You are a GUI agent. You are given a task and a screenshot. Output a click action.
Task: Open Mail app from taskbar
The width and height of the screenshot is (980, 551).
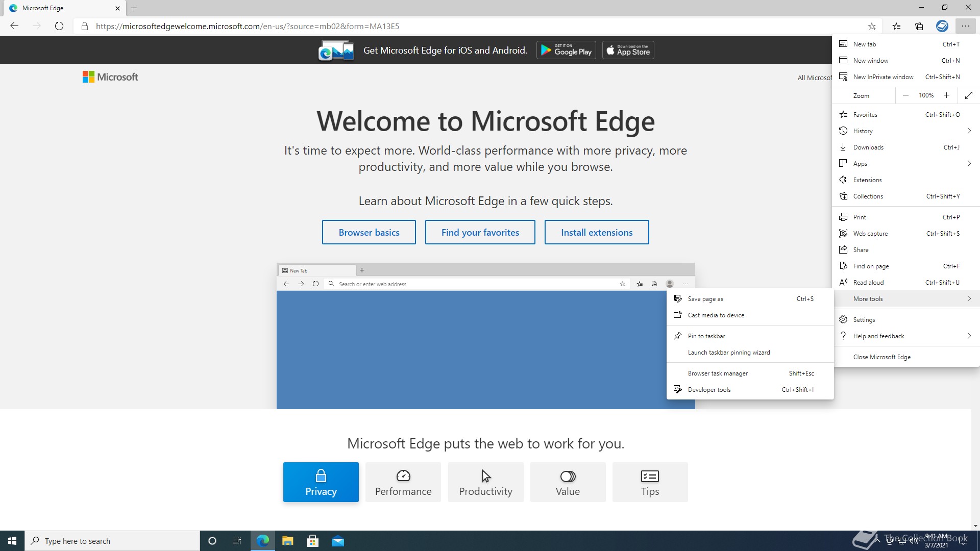(x=338, y=541)
